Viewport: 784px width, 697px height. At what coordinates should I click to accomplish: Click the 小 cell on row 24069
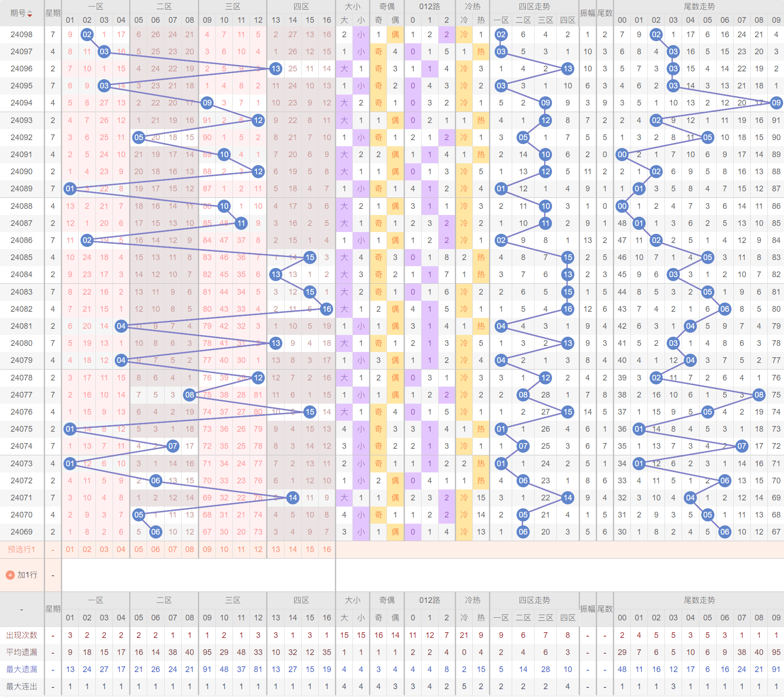point(361,532)
